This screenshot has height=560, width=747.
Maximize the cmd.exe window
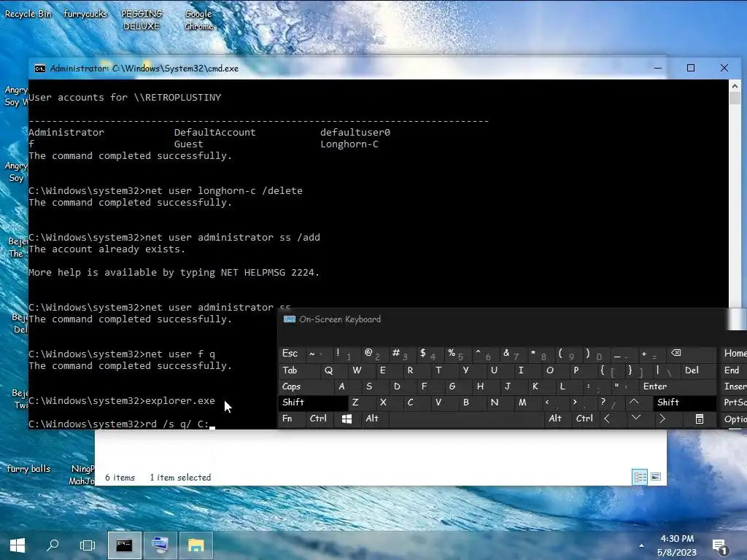[x=690, y=68]
